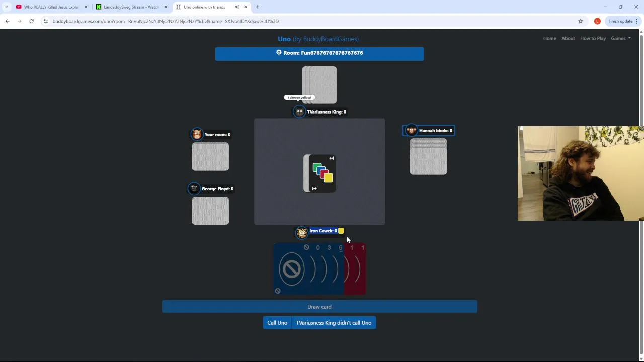The width and height of the screenshot is (644, 362).
Task: Open room settings gear icon
Action: [279, 52]
